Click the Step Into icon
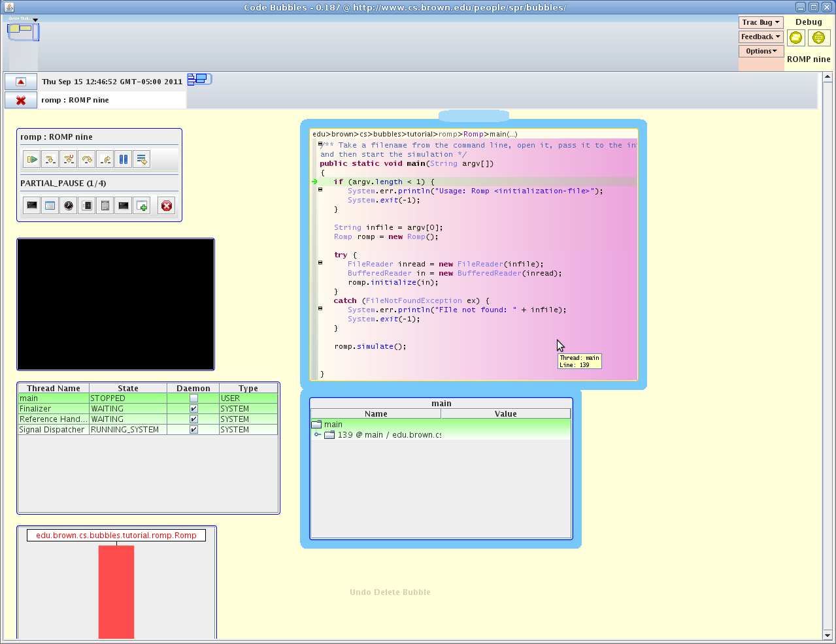Screen dimensions: 836x644 (50, 159)
